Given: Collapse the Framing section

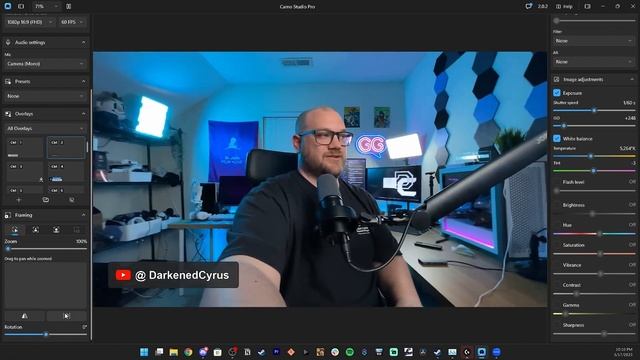Looking at the screenshot, I should pos(84,215).
